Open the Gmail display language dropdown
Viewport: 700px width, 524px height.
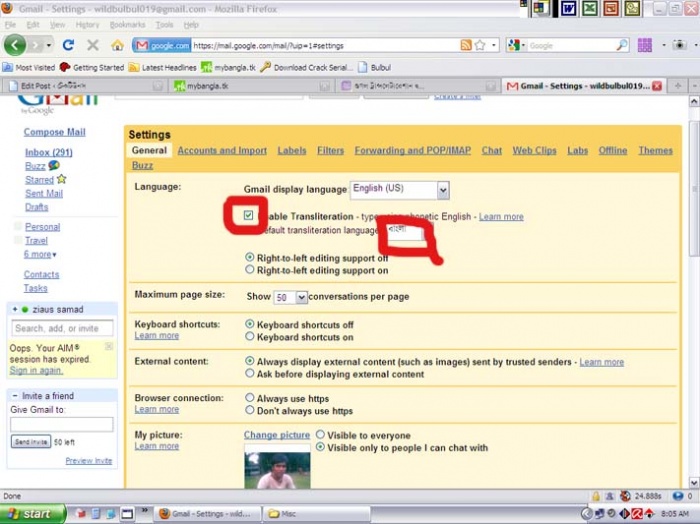(x=400, y=190)
